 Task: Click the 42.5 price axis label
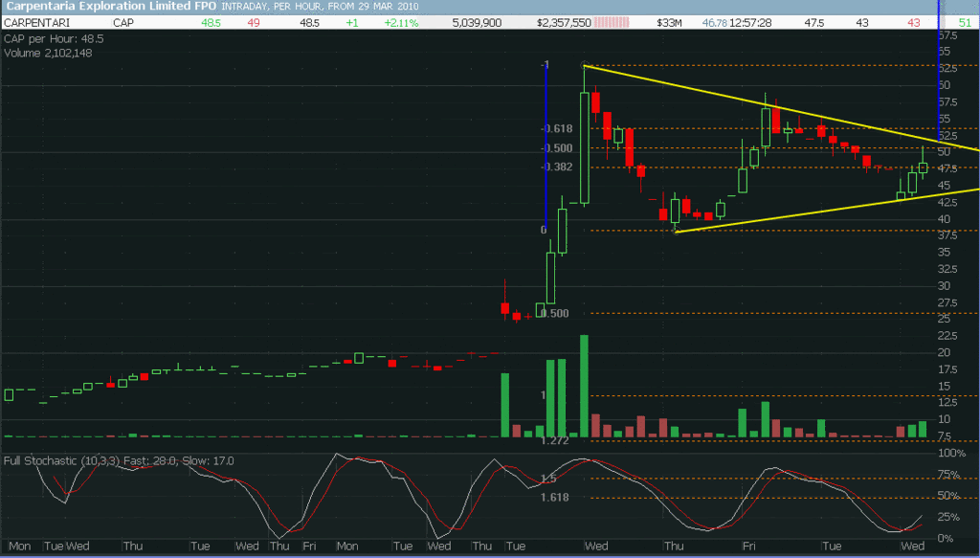(x=947, y=203)
